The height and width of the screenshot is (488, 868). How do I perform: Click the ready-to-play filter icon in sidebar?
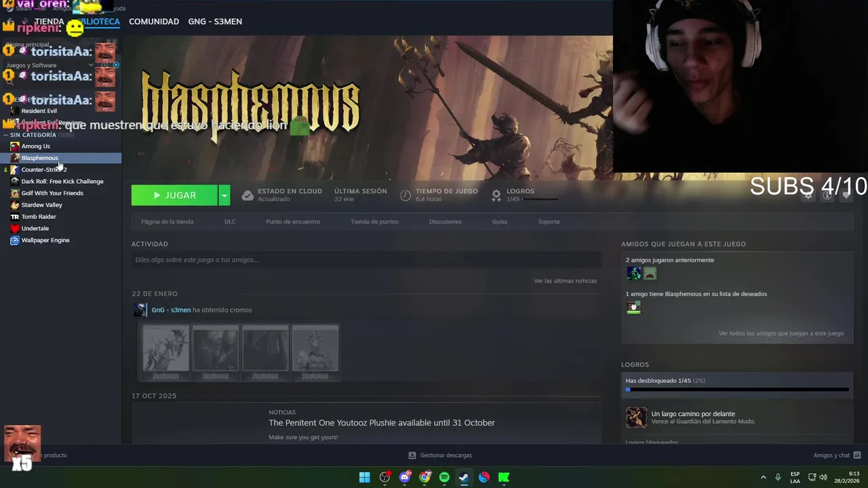[116, 65]
